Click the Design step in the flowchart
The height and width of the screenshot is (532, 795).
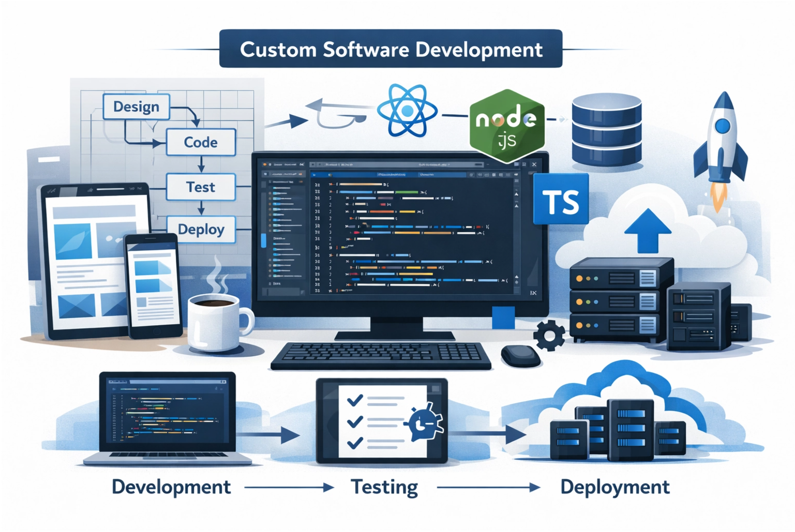pos(136,107)
